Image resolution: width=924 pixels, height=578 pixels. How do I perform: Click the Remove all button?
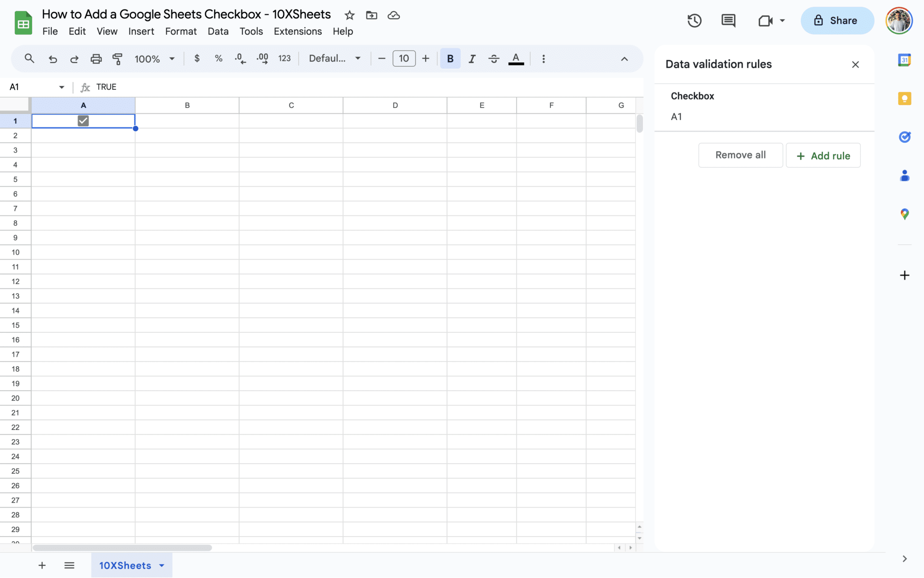740,155
